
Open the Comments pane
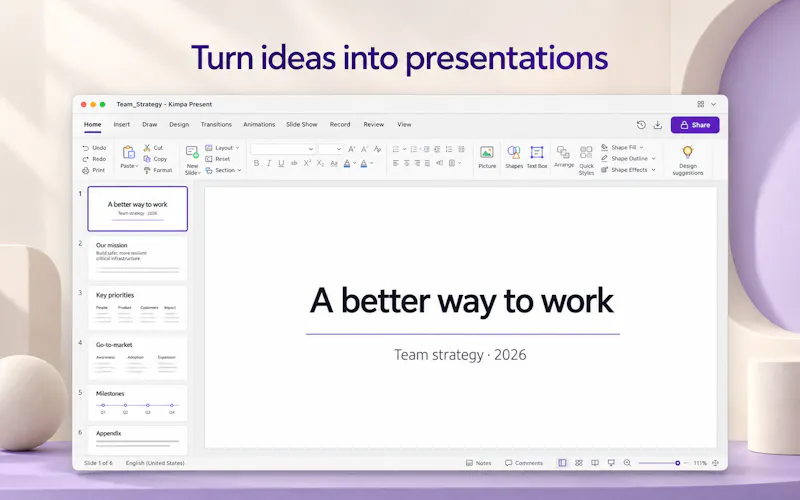tap(524, 463)
